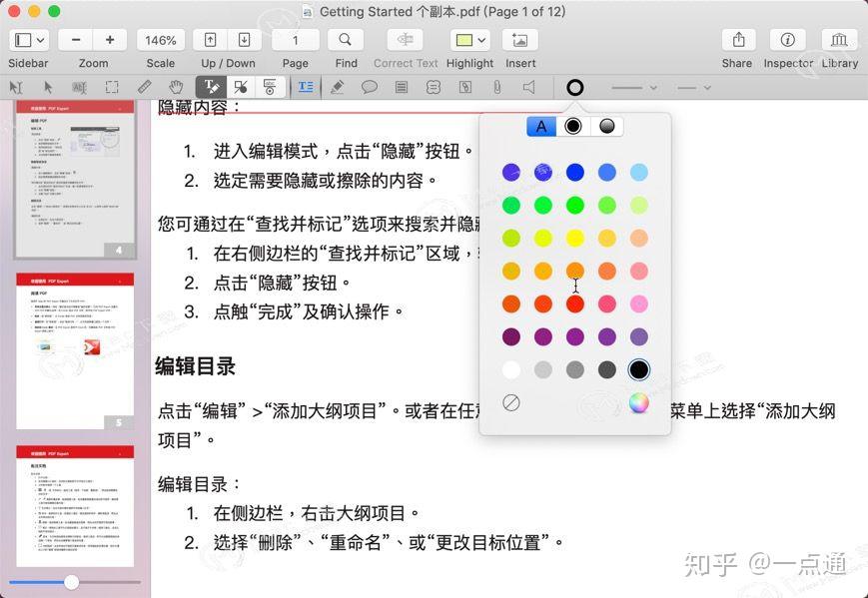Click the 146% scale field
The height and width of the screenshot is (598, 868).
click(x=161, y=40)
